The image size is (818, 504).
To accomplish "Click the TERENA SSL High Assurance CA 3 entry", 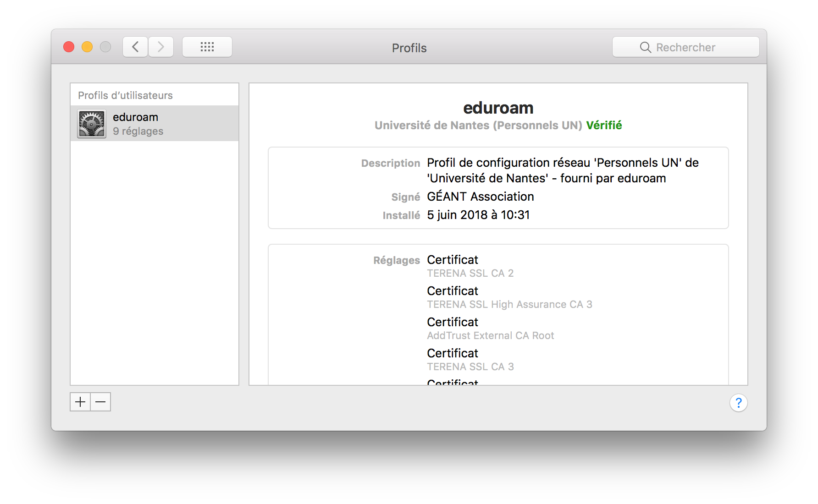I will 509,304.
